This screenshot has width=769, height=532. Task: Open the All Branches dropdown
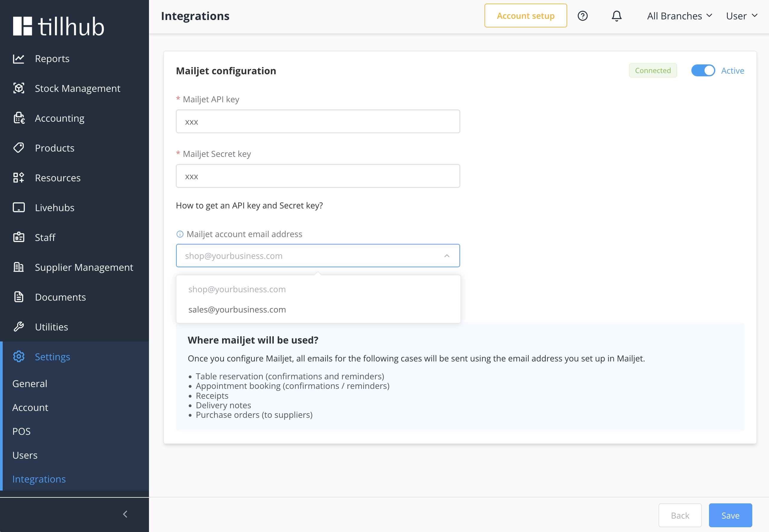(679, 16)
